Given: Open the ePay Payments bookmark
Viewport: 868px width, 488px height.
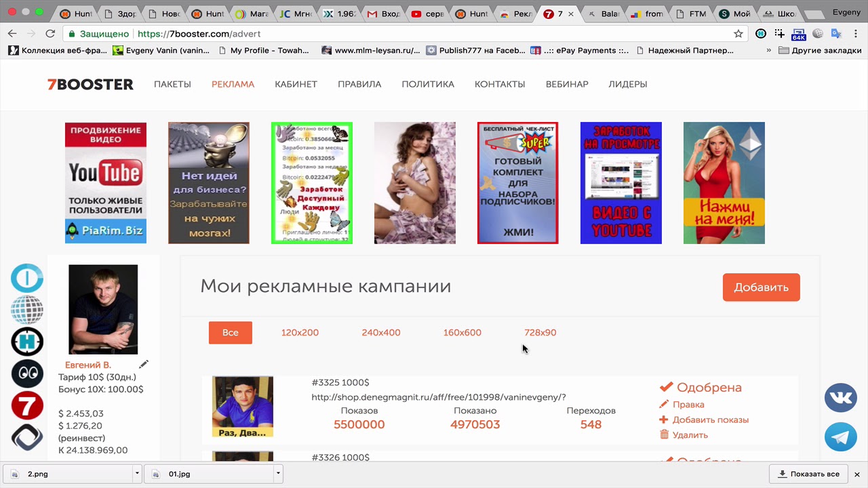Looking at the screenshot, I should [580, 50].
